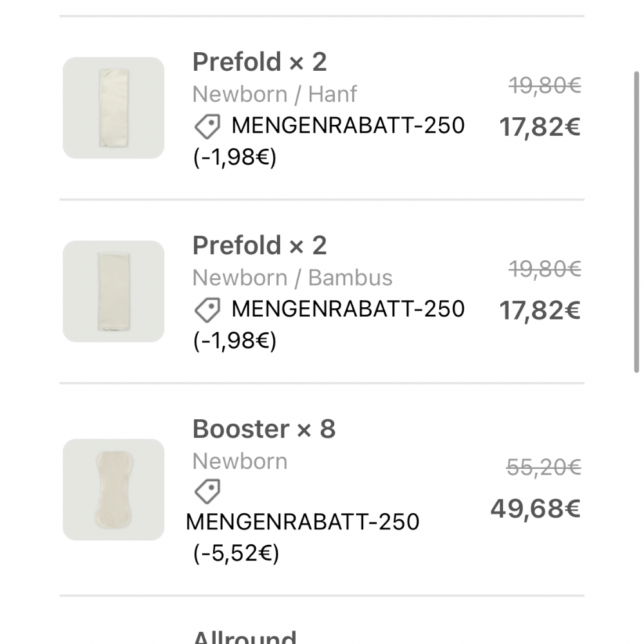Open second Prefold × 2 title, Bambus variant
This screenshot has height=644, width=644.
tap(260, 246)
